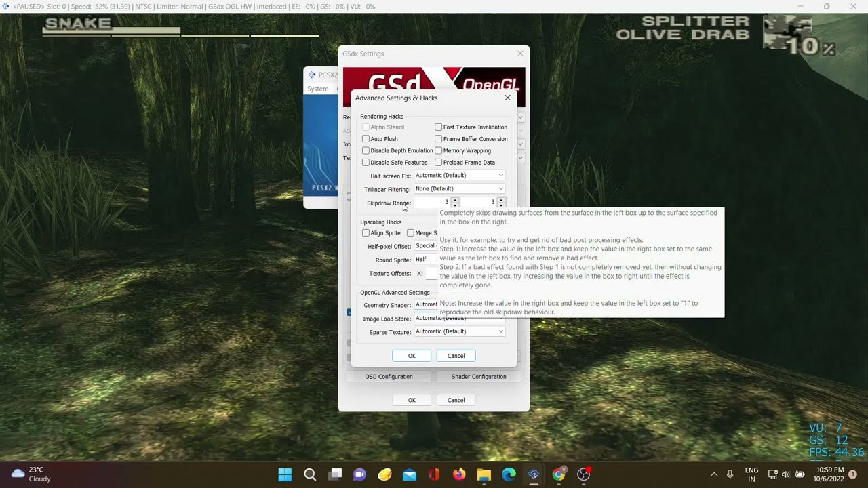The width and height of the screenshot is (868, 488).
Task: Open the Half-pixel Offset dropdown
Action: [x=426, y=246]
